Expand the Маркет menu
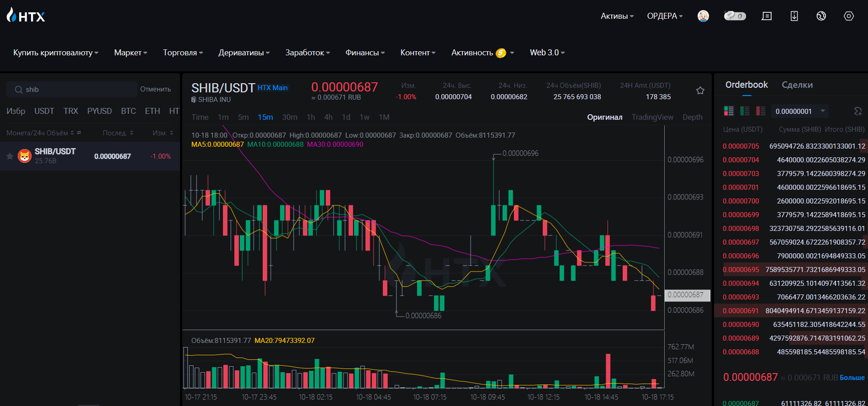 coord(131,53)
